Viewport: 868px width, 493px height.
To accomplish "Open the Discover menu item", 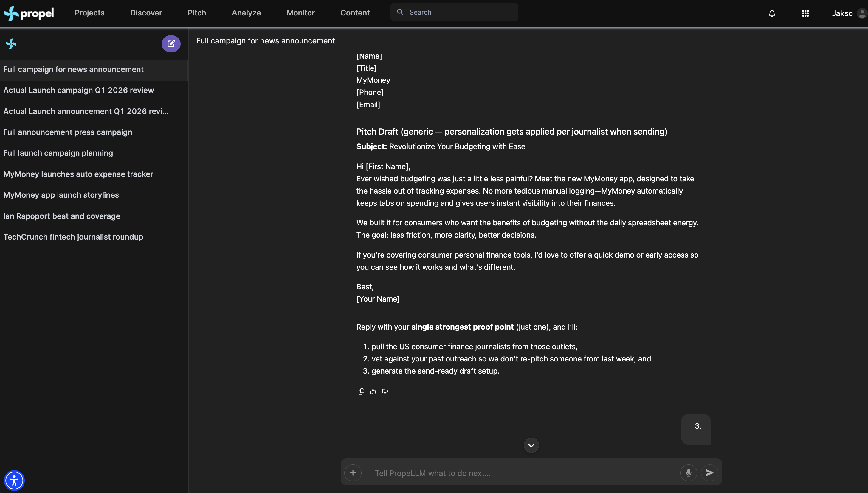I will point(146,13).
